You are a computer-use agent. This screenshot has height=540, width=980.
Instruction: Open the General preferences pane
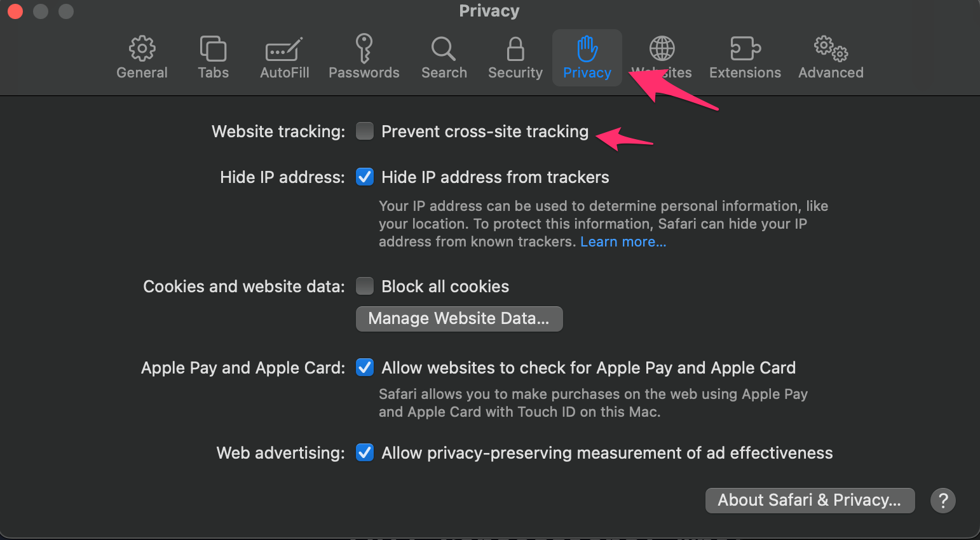142,57
